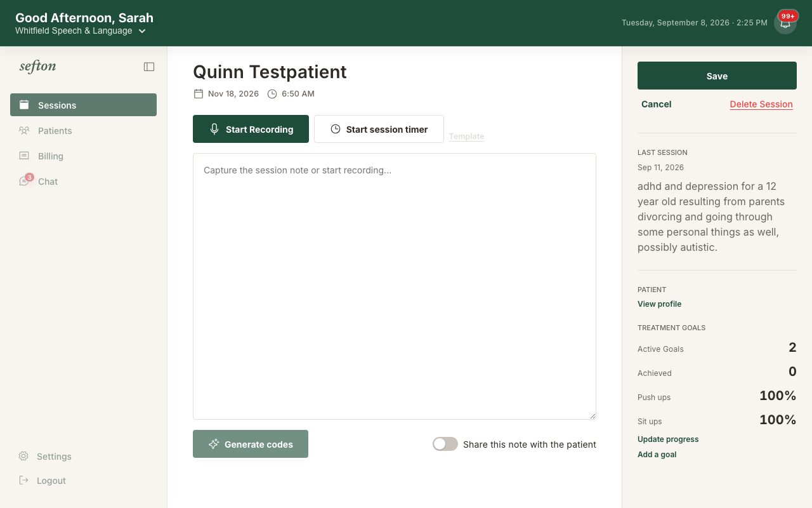
Task: Open the Sessions menu item
Action: [x=83, y=105]
